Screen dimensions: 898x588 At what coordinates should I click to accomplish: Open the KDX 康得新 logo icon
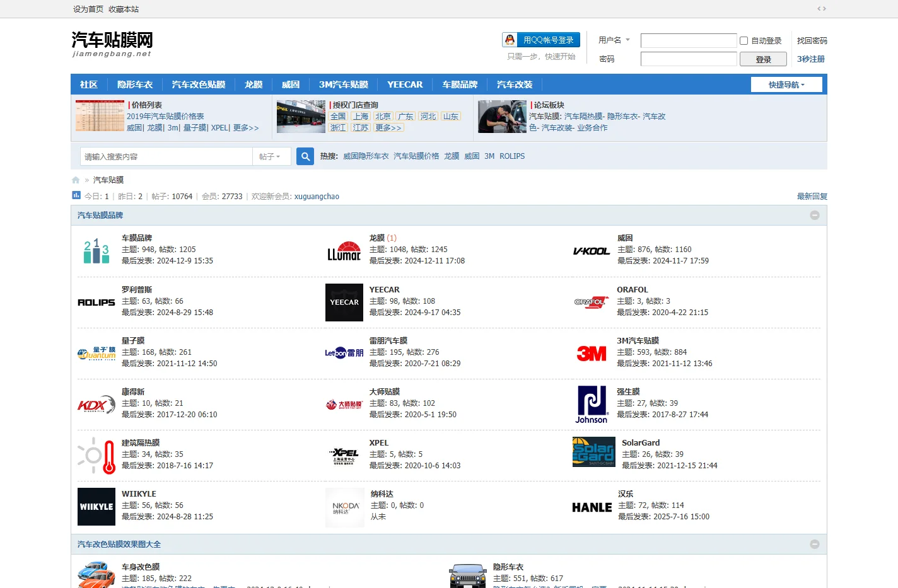96,405
